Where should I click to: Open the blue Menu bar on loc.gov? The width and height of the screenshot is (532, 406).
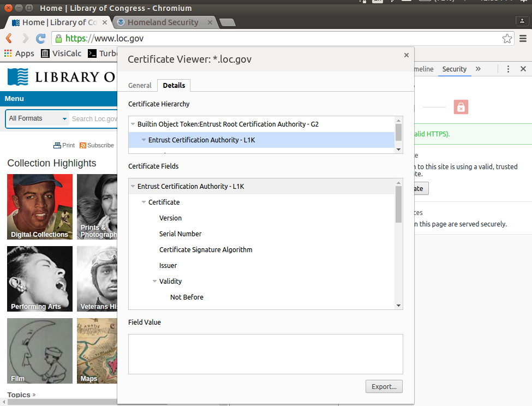[x=58, y=99]
